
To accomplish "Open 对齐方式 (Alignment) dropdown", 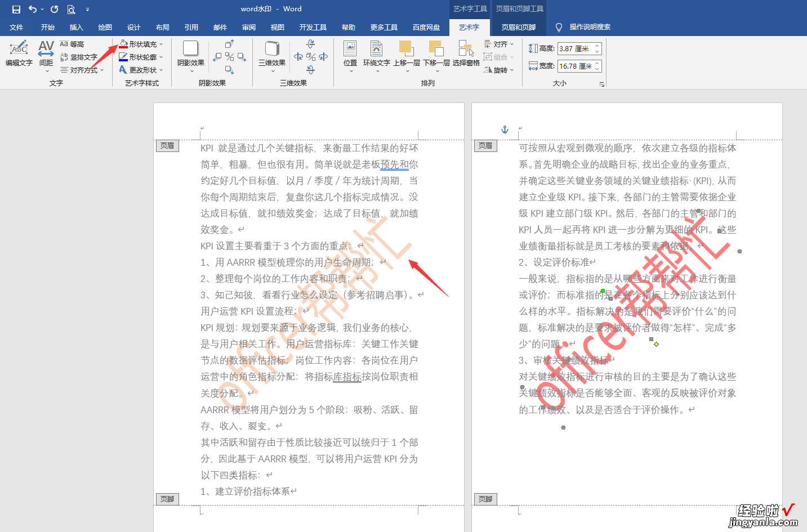I will pyautogui.click(x=82, y=70).
